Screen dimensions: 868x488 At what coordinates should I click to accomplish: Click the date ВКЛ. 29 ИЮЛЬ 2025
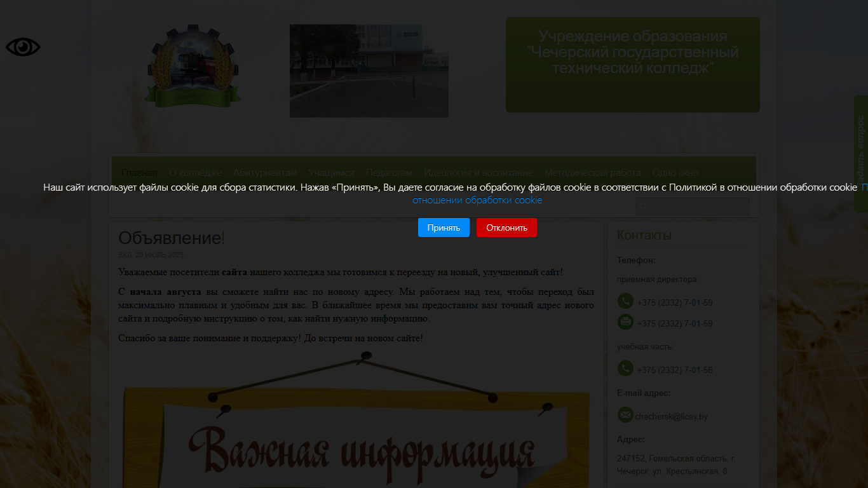pos(151,255)
